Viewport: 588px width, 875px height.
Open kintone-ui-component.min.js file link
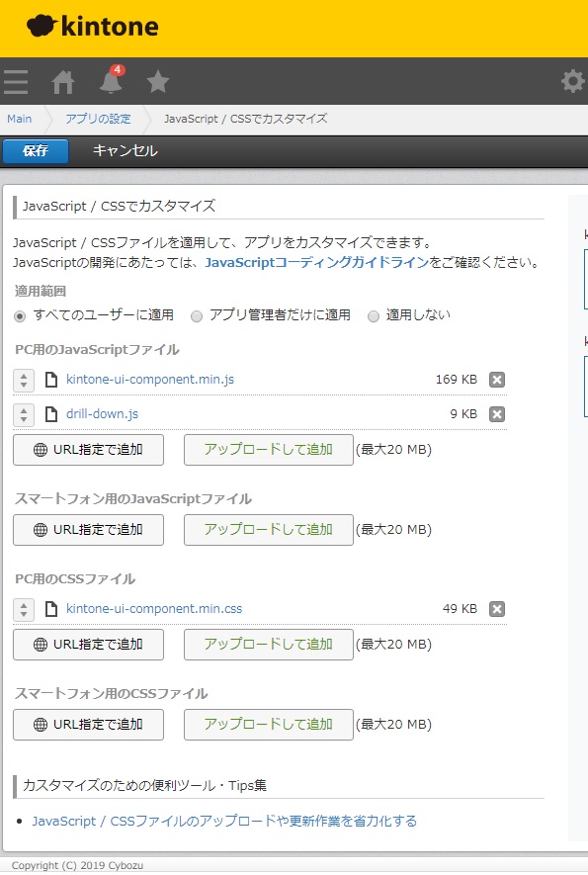(150, 380)
